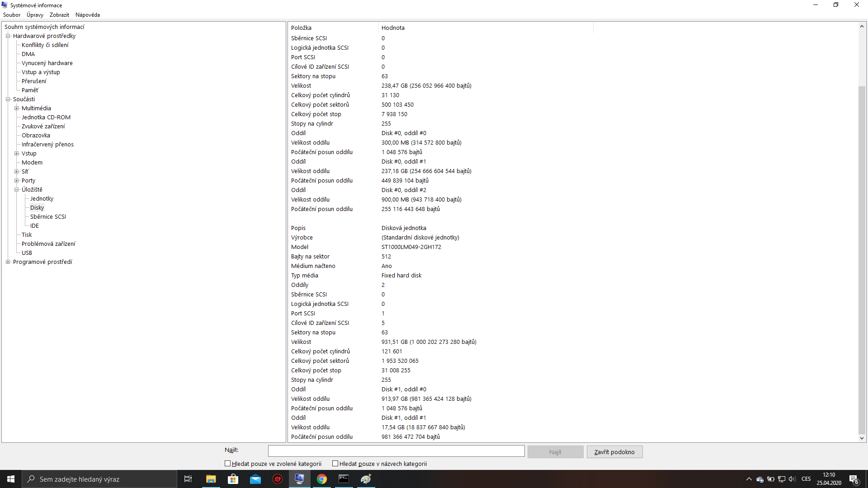Enable 'Hledat pouze ve zvolené kategorii' checkbox
Screen dimensions: 868x488
pyautogui.click(x=228, y=464)
